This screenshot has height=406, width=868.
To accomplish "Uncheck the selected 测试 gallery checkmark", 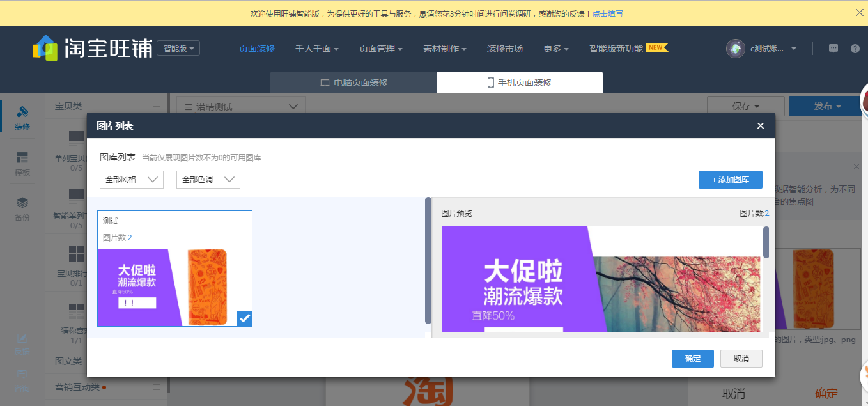I will click(244, 318).
